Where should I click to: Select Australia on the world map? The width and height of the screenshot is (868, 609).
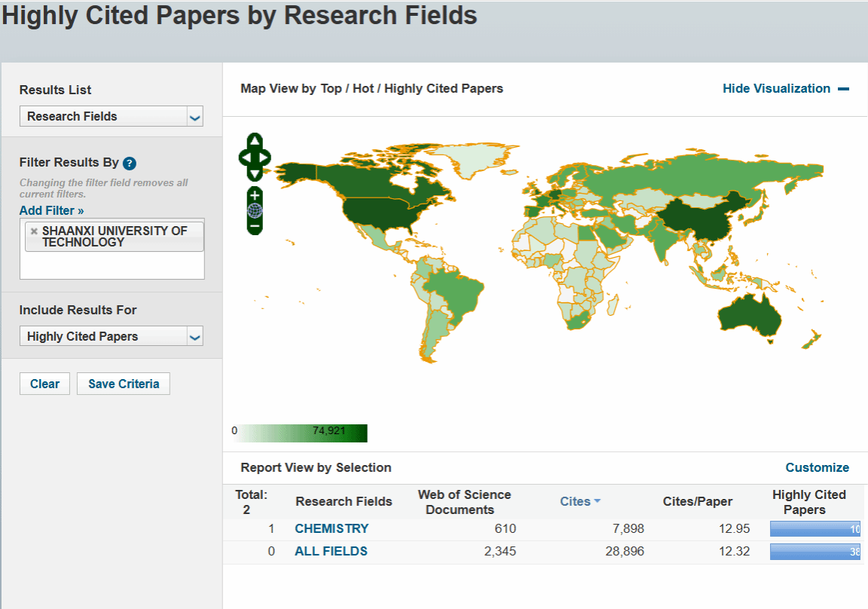pos(749,316)
